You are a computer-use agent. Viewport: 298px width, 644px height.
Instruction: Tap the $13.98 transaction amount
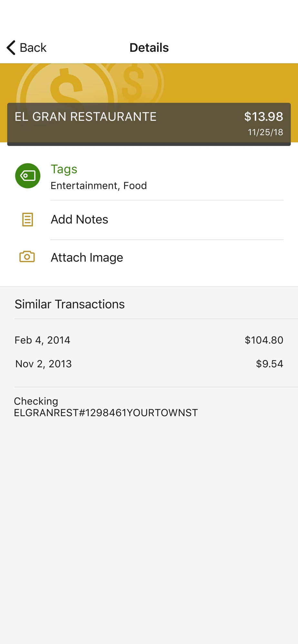click(x=263, y=117)
